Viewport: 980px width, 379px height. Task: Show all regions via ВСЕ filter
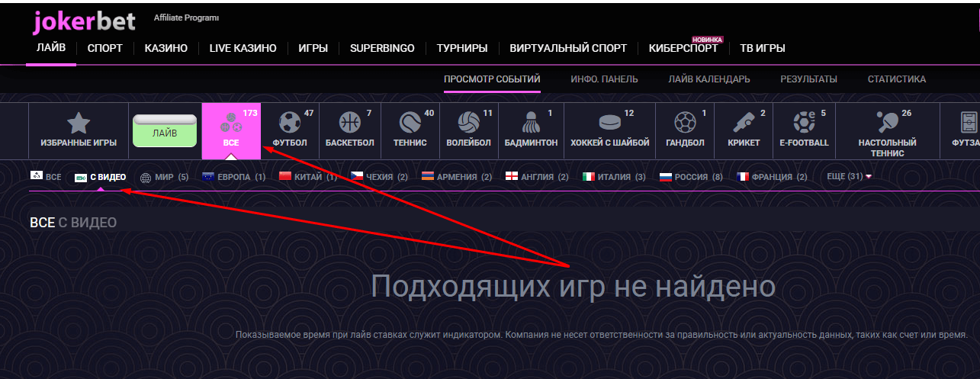46,177
